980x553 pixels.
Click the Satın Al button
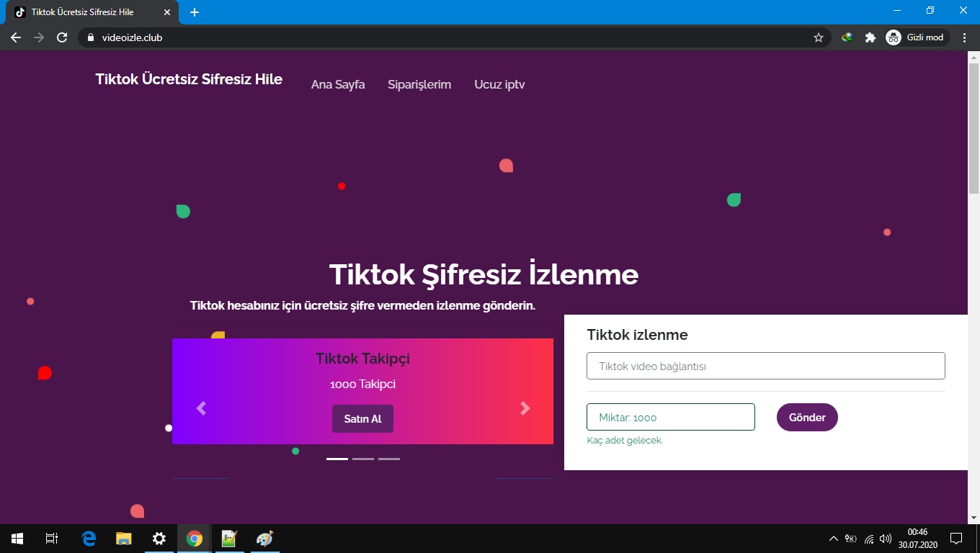coord(362,419)
